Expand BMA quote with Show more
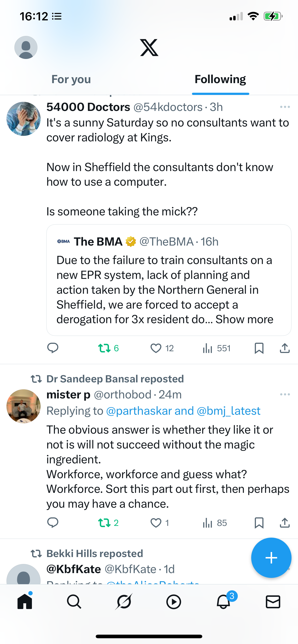 [x=244, y=320]
